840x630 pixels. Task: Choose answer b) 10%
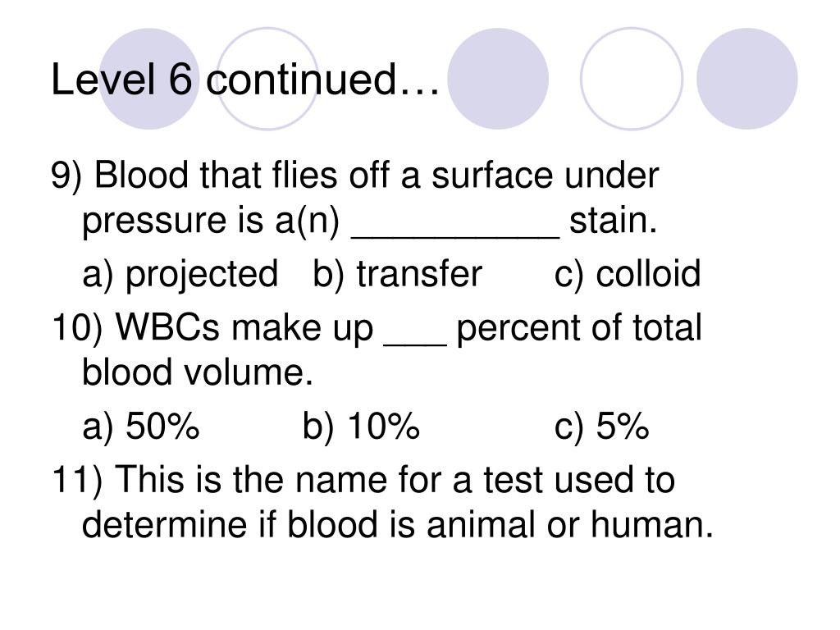(x=361, y=427)
